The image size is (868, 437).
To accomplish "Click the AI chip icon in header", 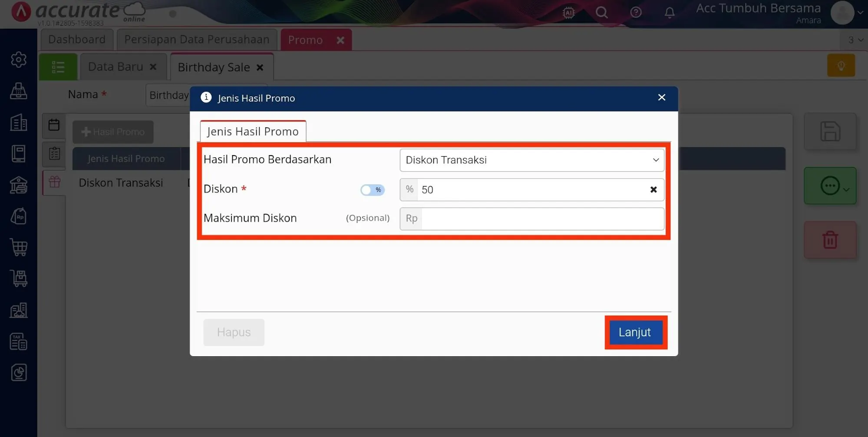I will tap(568, 13).
